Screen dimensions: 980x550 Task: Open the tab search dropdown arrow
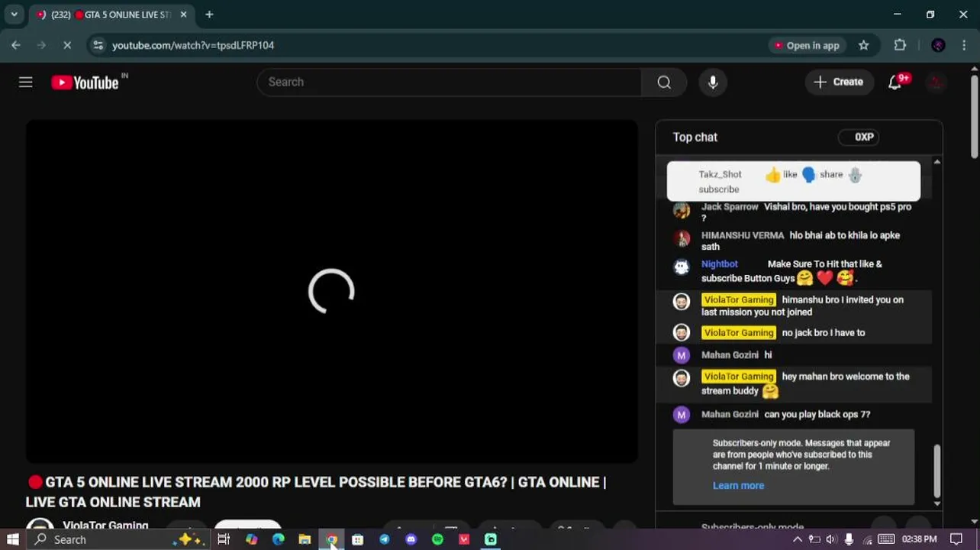[x=14, y=15]
